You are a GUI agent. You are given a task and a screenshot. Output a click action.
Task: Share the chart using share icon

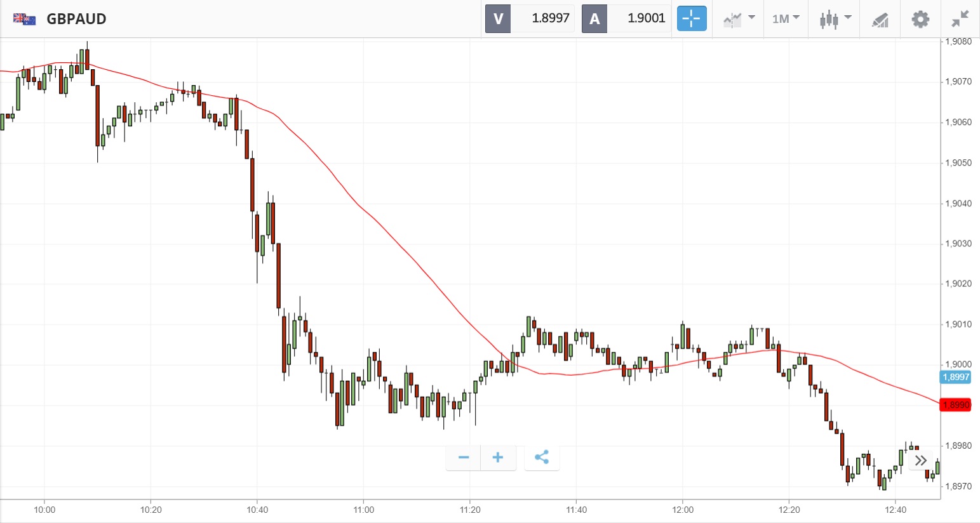[x=542, y=457]
